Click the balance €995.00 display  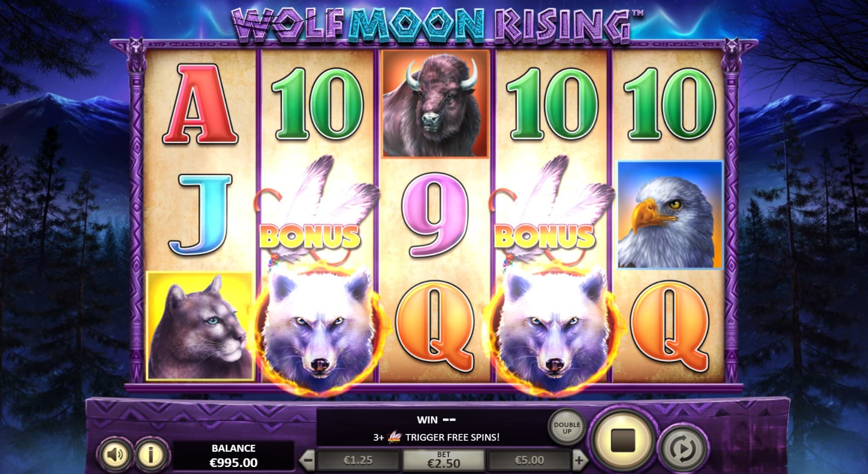pyautogui.click(x=234, y=456)
